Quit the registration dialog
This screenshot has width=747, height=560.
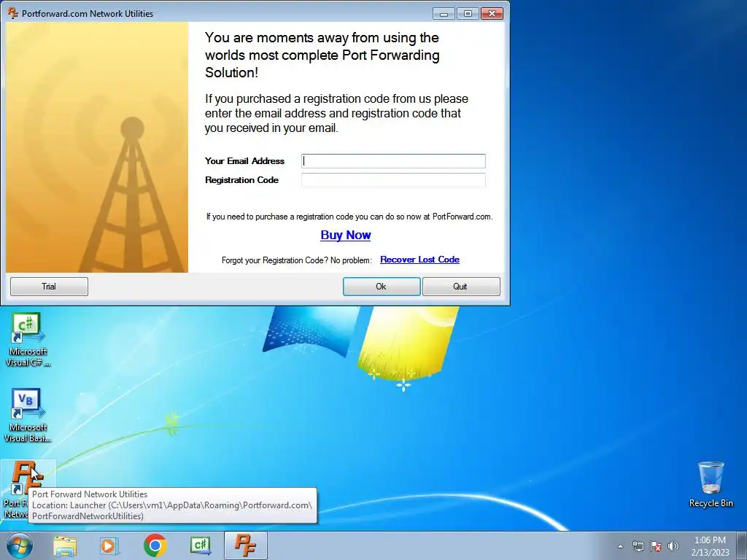[x=461, y=287]
